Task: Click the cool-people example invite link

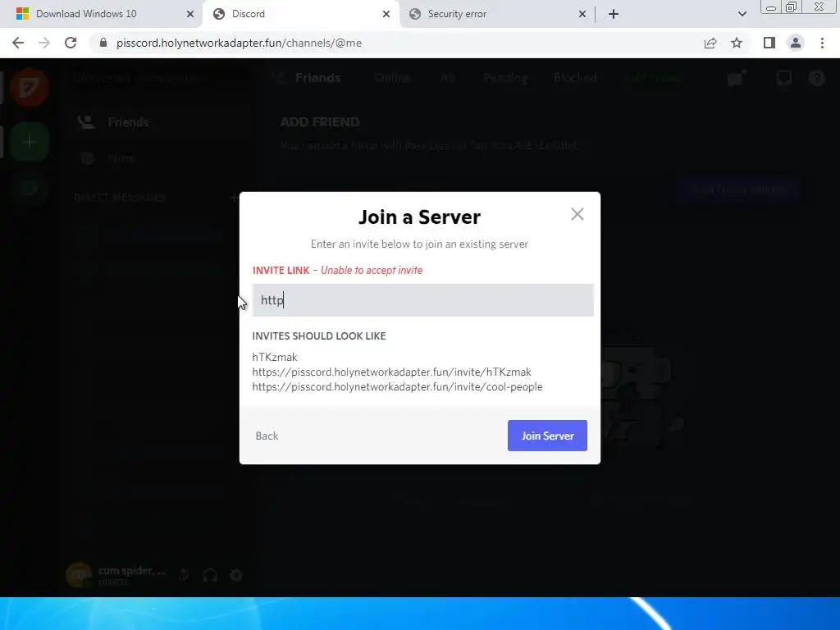Action: (397, 387)
